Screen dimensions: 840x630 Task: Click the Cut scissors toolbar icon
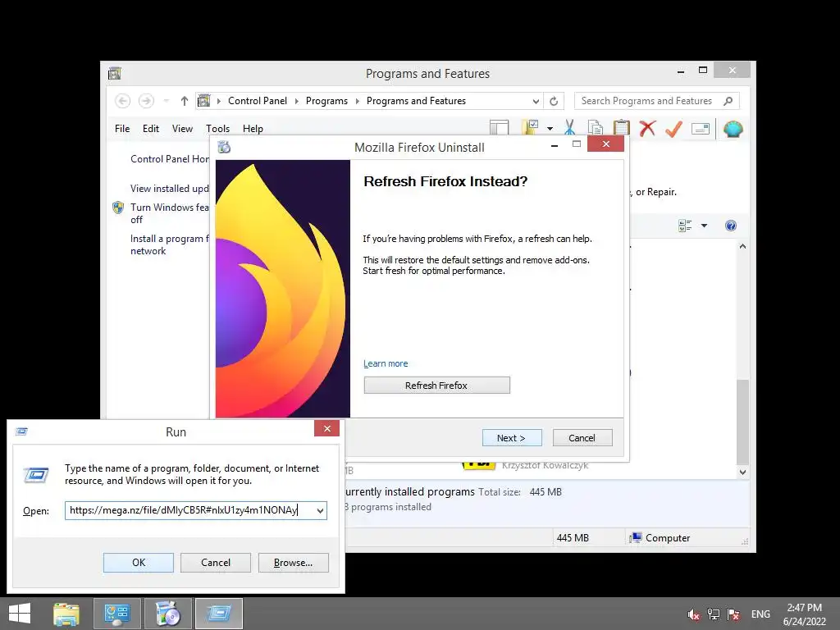[x=569, y=128]
